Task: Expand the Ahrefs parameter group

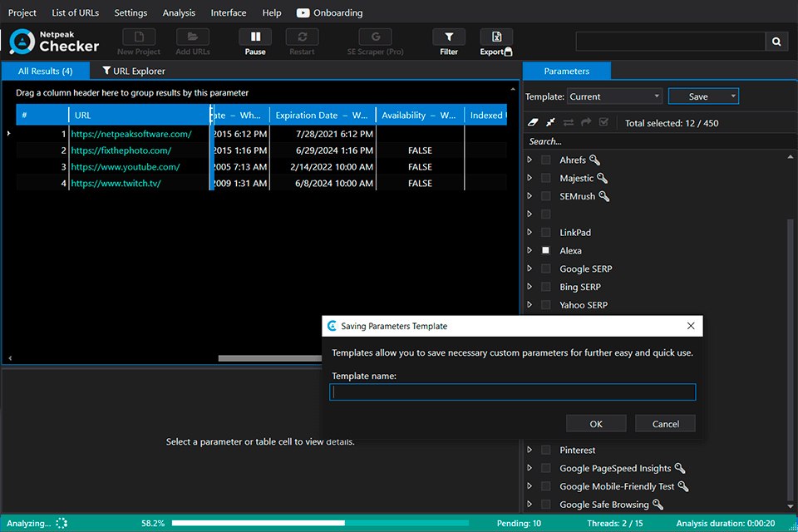Action: point(530,160)
